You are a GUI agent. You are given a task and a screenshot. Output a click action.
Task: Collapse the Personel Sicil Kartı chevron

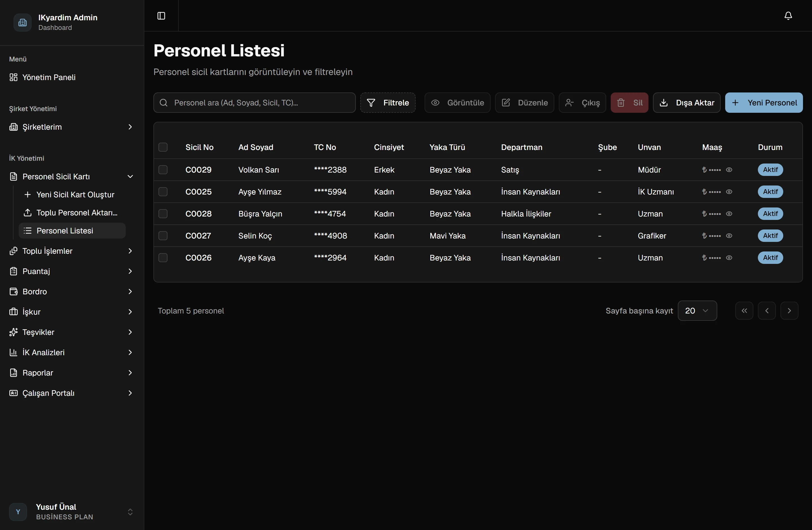click(x=130, y=177)
